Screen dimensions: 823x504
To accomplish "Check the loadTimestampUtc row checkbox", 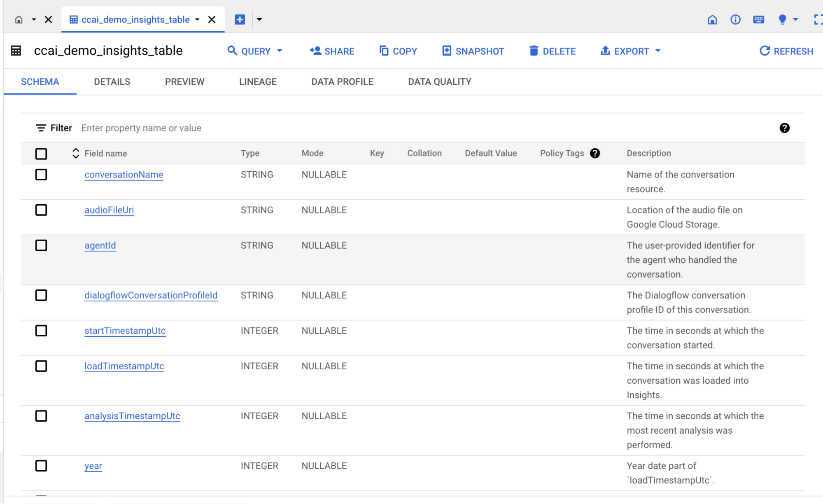I will point(41,366).
